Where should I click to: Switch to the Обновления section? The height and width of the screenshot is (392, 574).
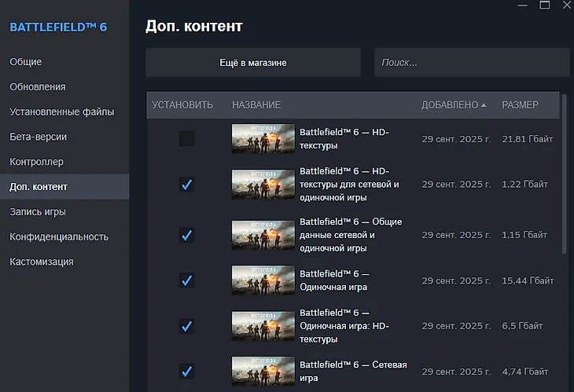(x=38, y=87)
